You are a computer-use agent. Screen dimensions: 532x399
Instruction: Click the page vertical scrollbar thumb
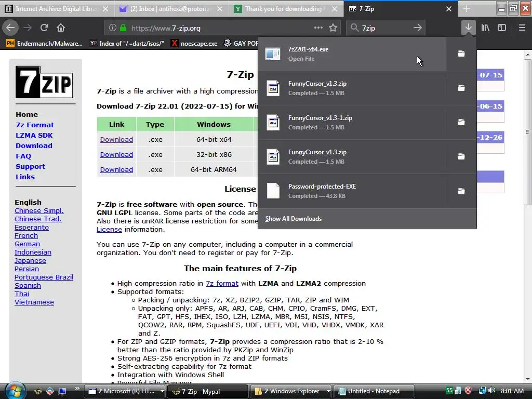527,132
